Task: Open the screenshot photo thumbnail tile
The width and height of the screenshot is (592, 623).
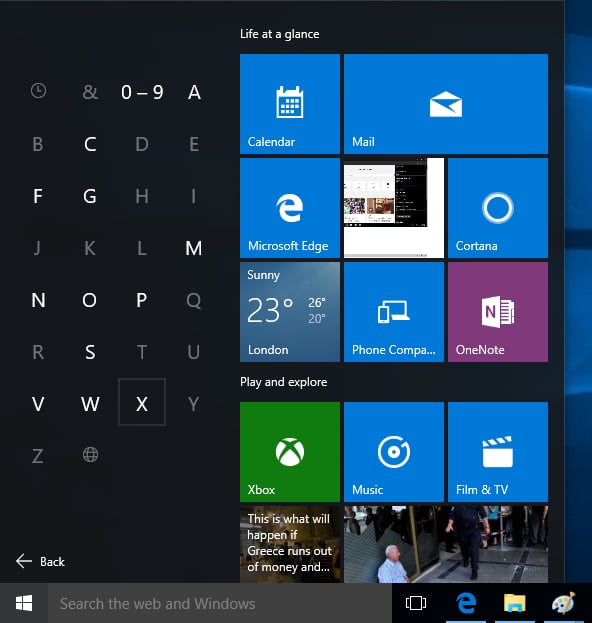Action: pyautogui.click(x=394, y=208)
